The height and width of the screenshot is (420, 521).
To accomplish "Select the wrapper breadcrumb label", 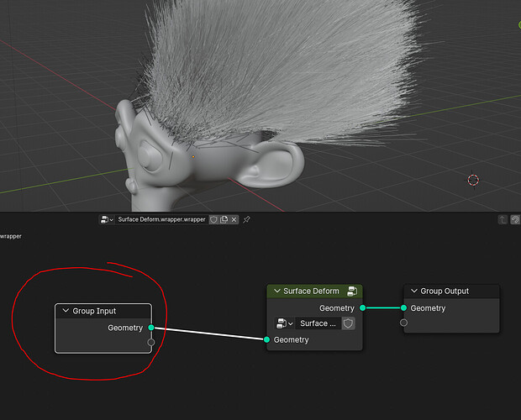I will click(11, 236).
